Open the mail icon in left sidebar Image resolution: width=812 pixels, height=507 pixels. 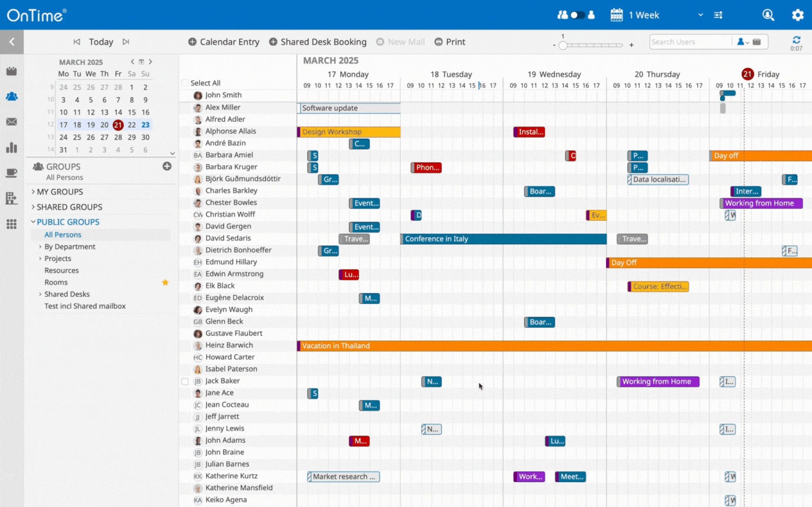pyautogui.click(x=11, y=122)
